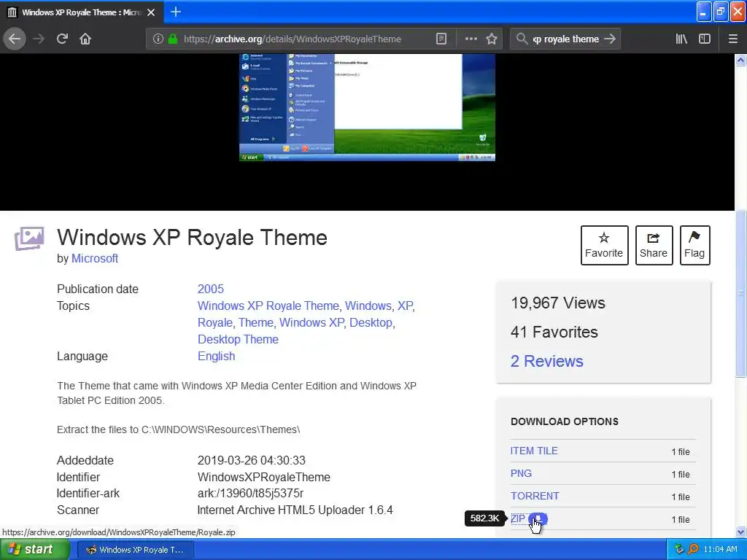Click the 19,967 Views text

(x=558, y=303)
